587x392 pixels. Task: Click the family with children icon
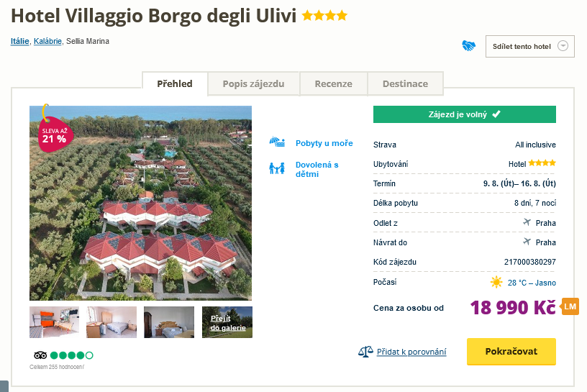click(x=277, y=169)
